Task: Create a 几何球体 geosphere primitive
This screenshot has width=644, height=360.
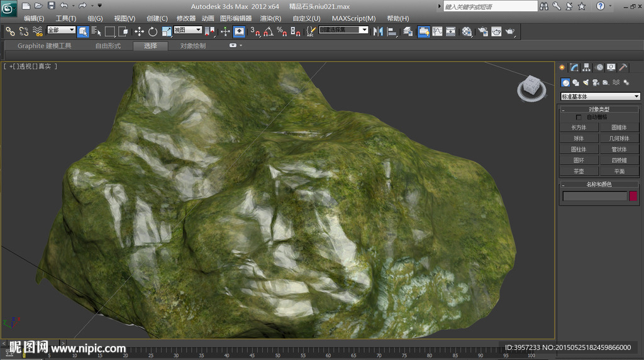Action: coord(619,138)
